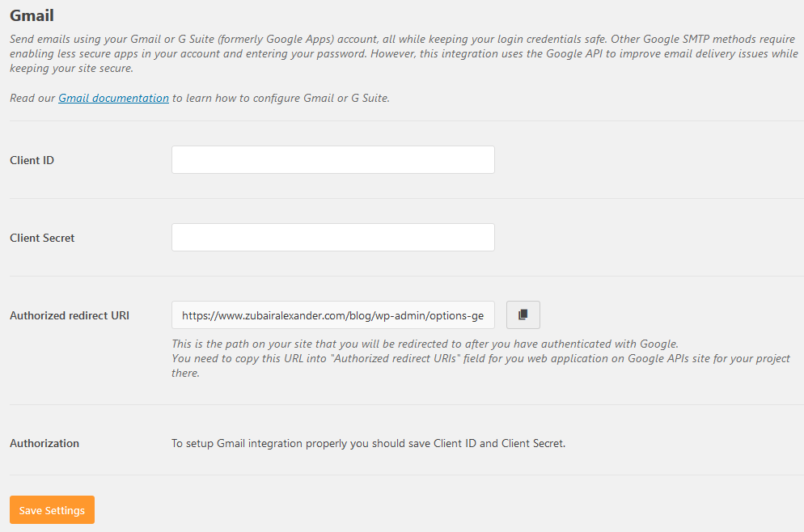Click the Client ID label

click(x=32, y=160)
